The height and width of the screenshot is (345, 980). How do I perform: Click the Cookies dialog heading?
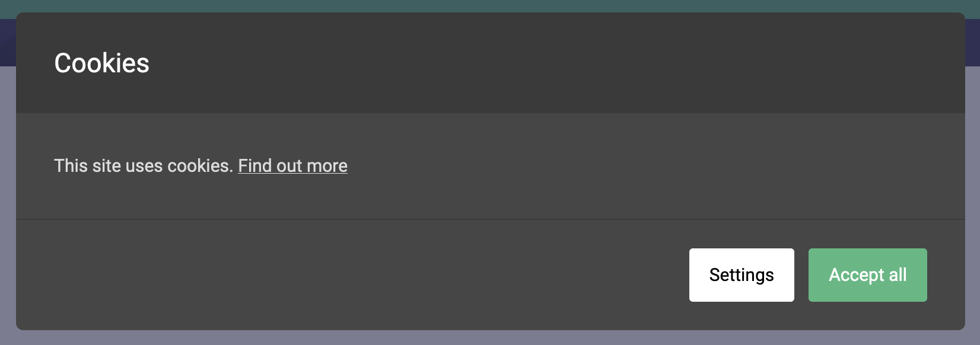(x=101, y=63)
